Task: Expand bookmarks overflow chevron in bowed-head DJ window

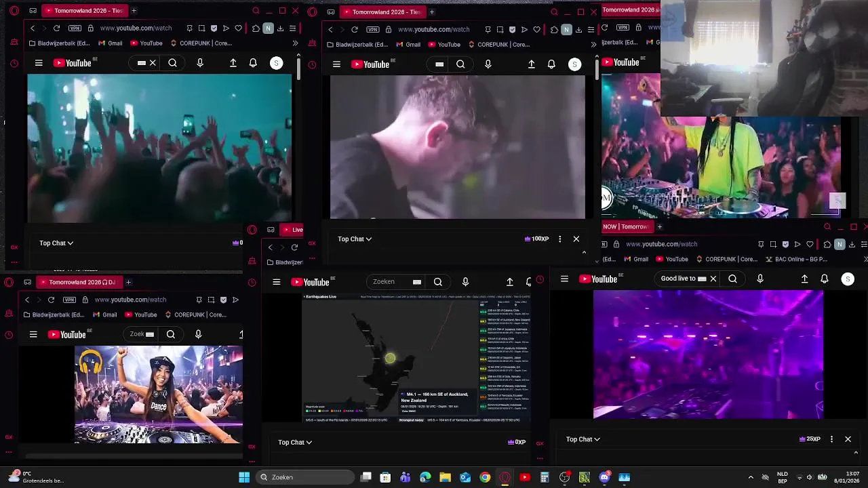Action: tap(593, 45)
